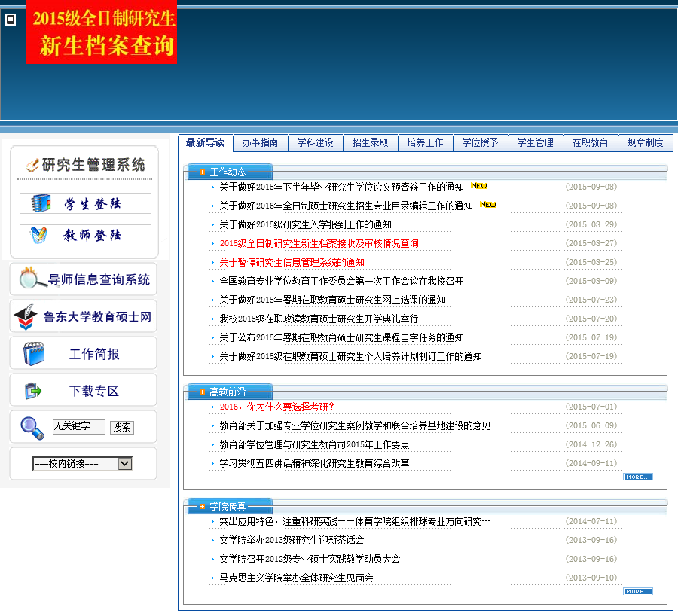Screen dimensions: 678x616
Task: Open red link 2015级全日制研究生新生档案接收及审核情况查询
Action: pyautogui.click(x=319, y=243)
